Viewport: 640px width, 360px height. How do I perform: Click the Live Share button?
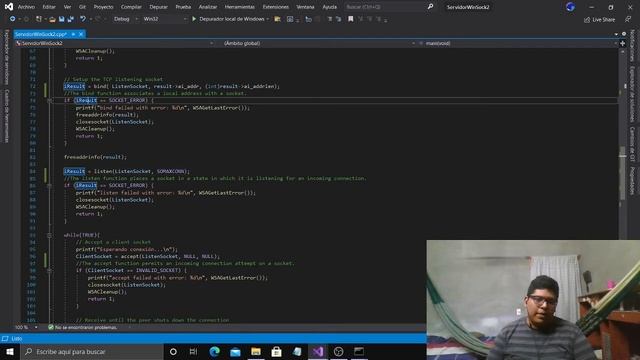[599, 19]
